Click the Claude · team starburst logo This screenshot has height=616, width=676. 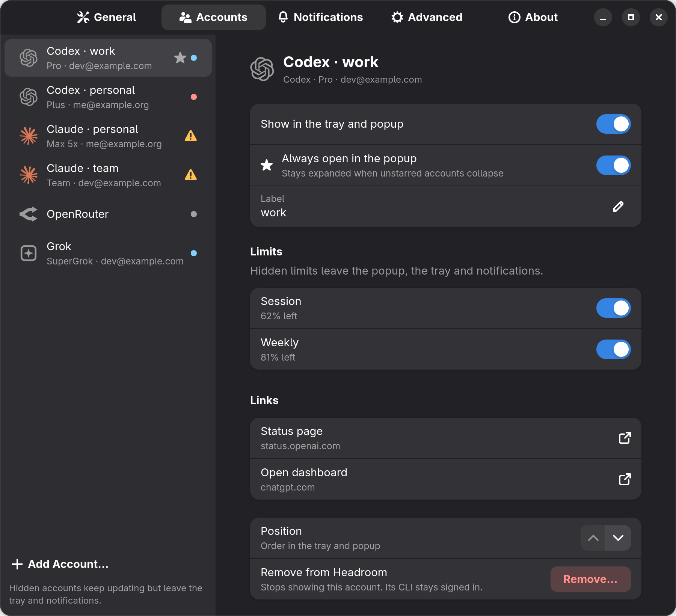tap(29, 175)
